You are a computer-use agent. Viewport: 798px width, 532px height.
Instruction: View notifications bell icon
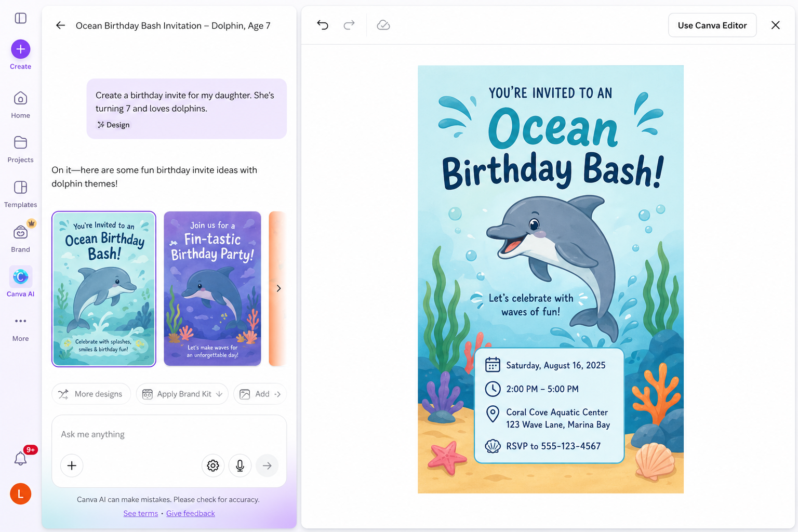pos(20,459)
